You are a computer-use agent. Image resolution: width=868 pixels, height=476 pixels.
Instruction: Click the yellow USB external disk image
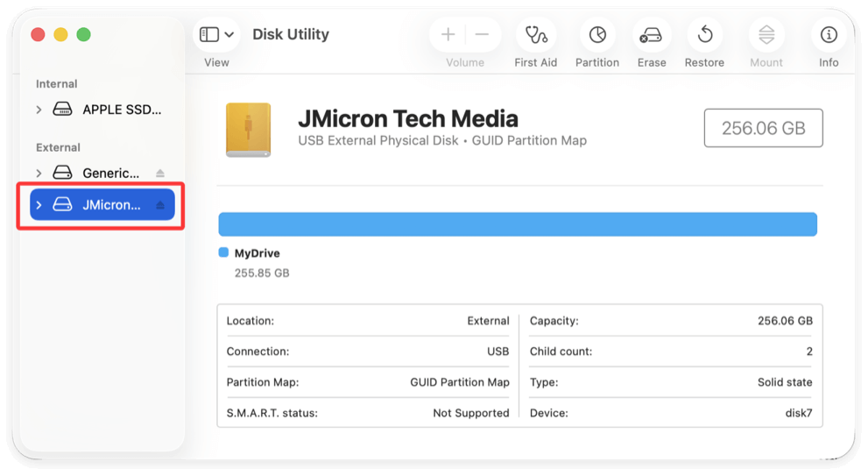pyautogui.click(x=248, y=131)
